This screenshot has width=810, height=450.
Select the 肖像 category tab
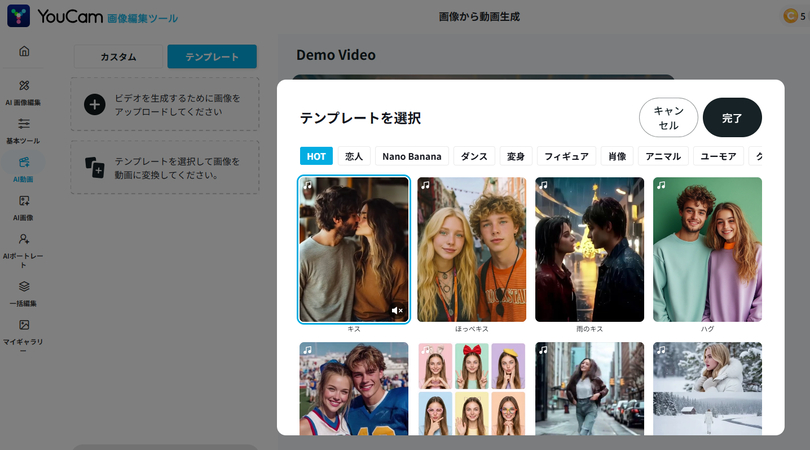[x=617, y=156]
